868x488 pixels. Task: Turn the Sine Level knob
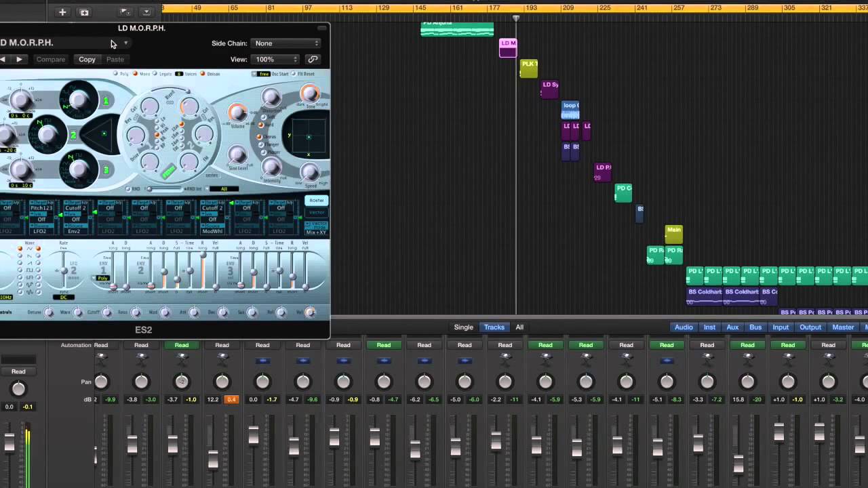click(237, 155)
